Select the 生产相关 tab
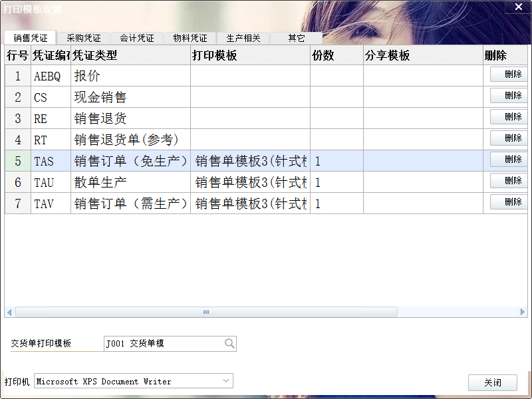The width and height of the screenshot is (532, 399). coord(243,39)
